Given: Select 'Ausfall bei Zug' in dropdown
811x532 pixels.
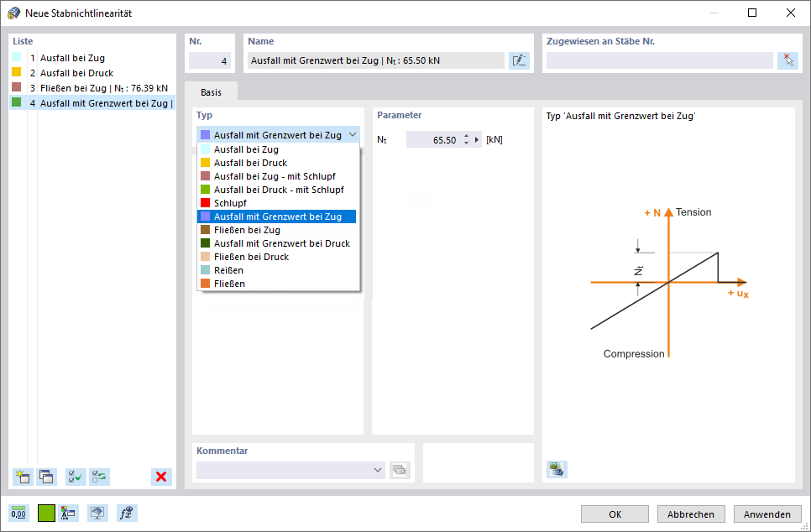Looking at the screenshot, I should pos(278,149).
